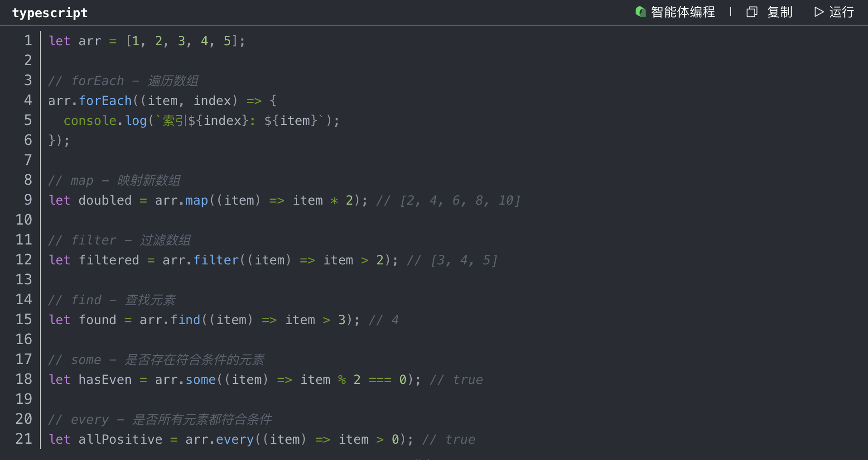The height and width of the screenshot is (460, 868).
Task: Place cursor on console in the code
Action: 90,120
